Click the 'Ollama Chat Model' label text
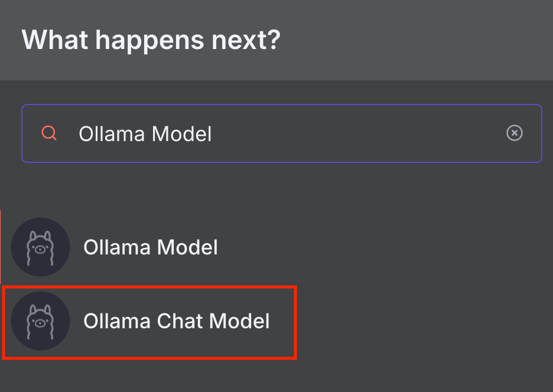553x392 pixels. (x=177, y=322)
